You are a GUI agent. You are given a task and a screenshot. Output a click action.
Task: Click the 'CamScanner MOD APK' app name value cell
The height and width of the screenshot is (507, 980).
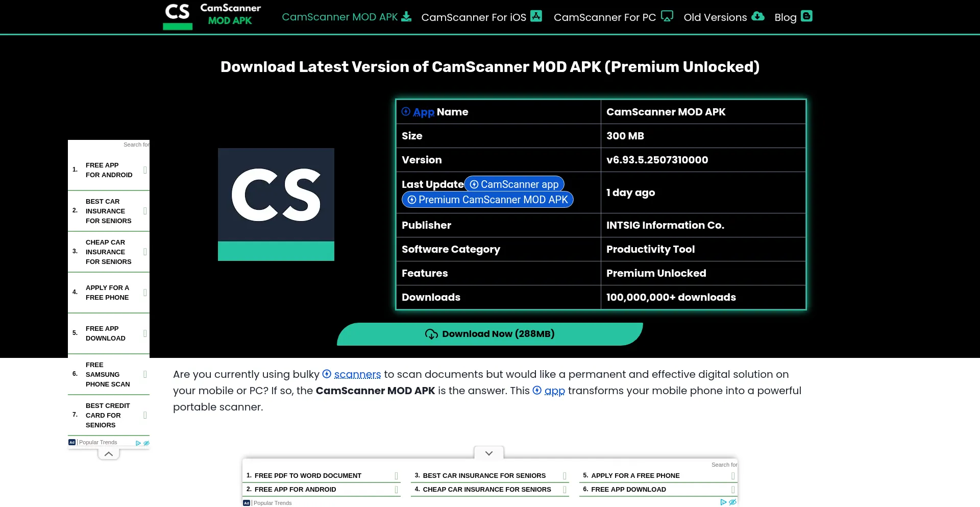[x=703, y=112]
